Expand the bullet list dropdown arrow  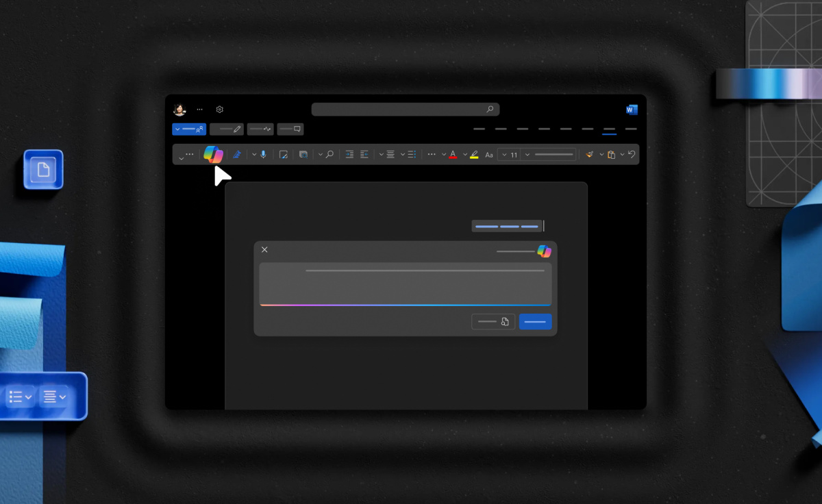coord(402,155)
